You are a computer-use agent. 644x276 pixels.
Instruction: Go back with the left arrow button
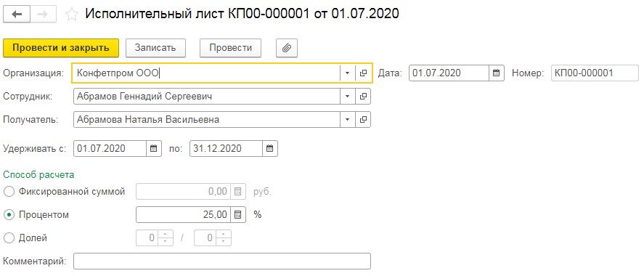tap(17, 14)
